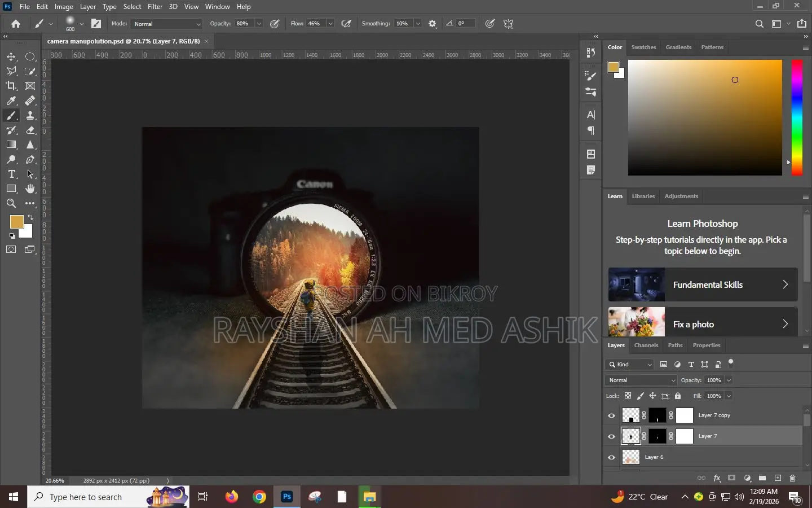Open the layer Fill dropdown arrow
The image size is (812, 508).
coord(729,396)
